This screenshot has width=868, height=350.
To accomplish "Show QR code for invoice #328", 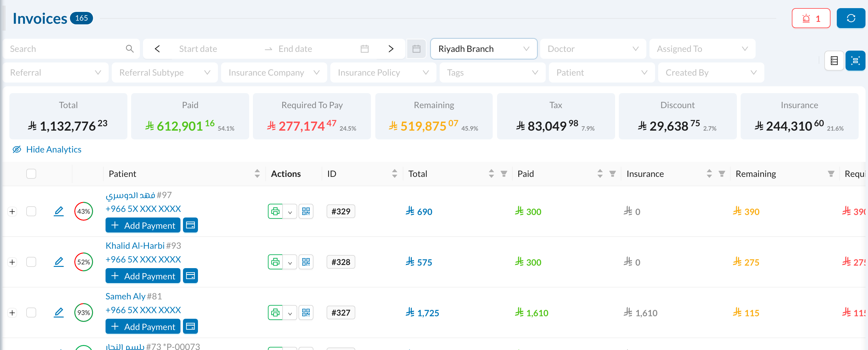I will click(306, 262).
